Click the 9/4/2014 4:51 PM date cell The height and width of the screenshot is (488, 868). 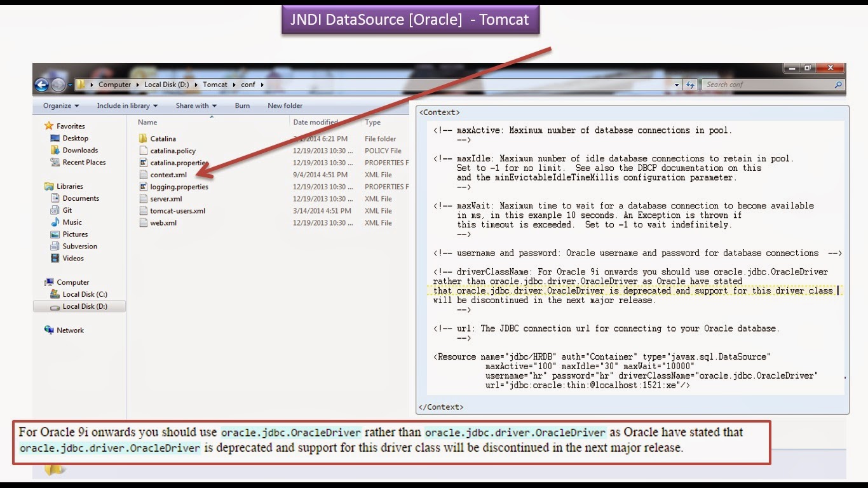coord(320,175)
